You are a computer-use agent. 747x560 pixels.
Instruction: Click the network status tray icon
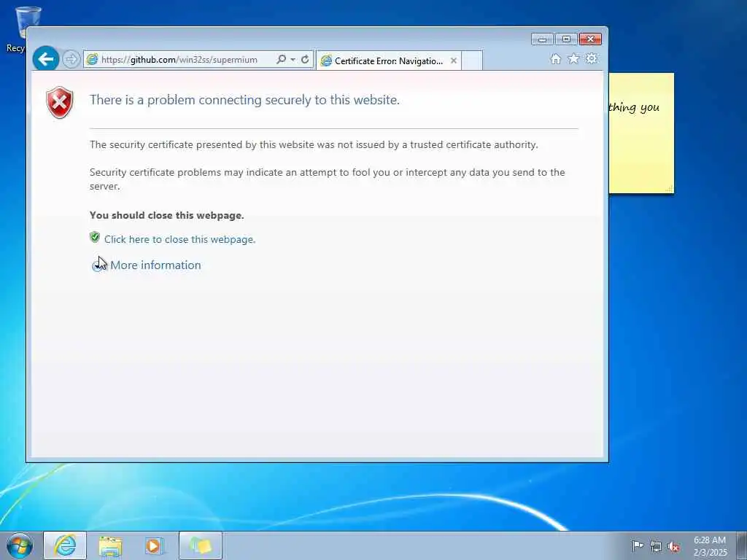656,547
